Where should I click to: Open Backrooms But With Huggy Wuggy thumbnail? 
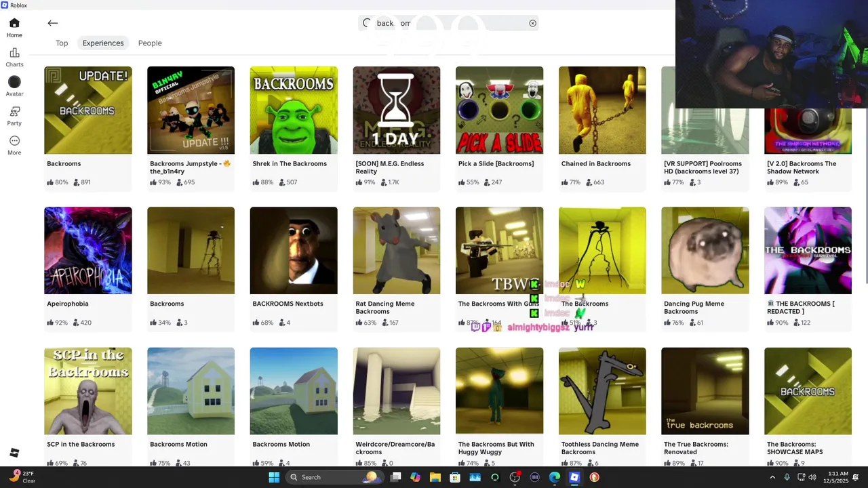click(499, 391)
